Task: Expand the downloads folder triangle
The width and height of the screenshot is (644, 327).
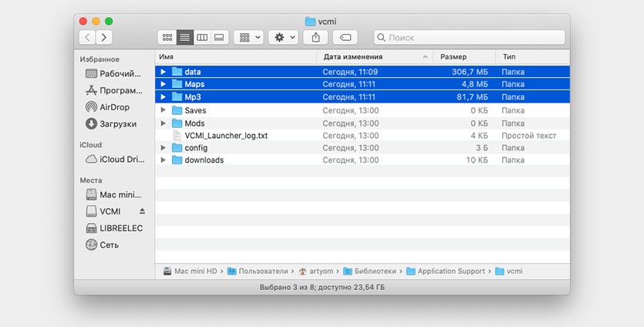Action: pyautogui.click(x=164, y=160)
